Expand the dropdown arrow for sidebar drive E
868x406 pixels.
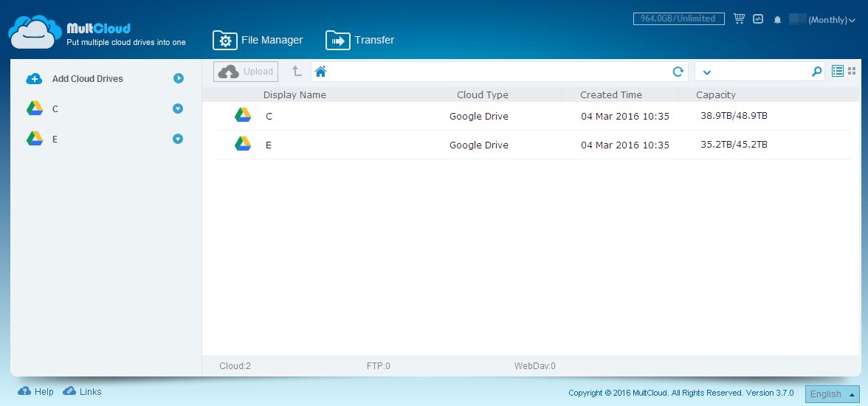pos(178,139)
